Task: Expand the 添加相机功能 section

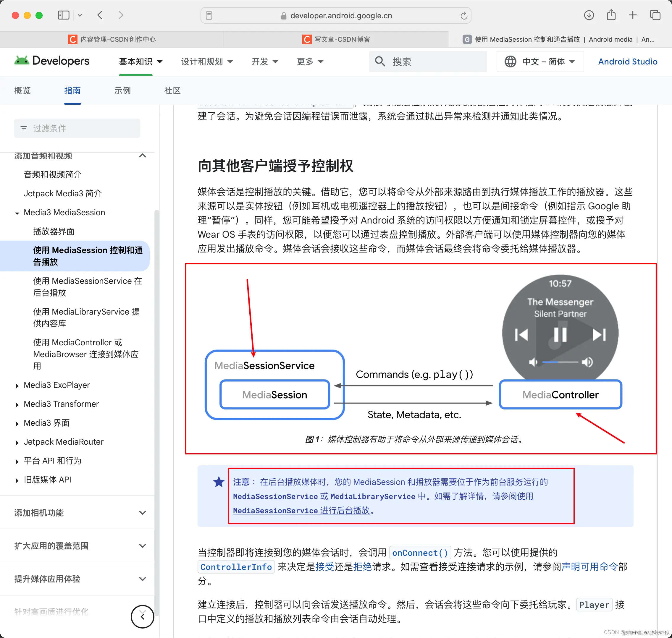Action: [x=77, y=513]
